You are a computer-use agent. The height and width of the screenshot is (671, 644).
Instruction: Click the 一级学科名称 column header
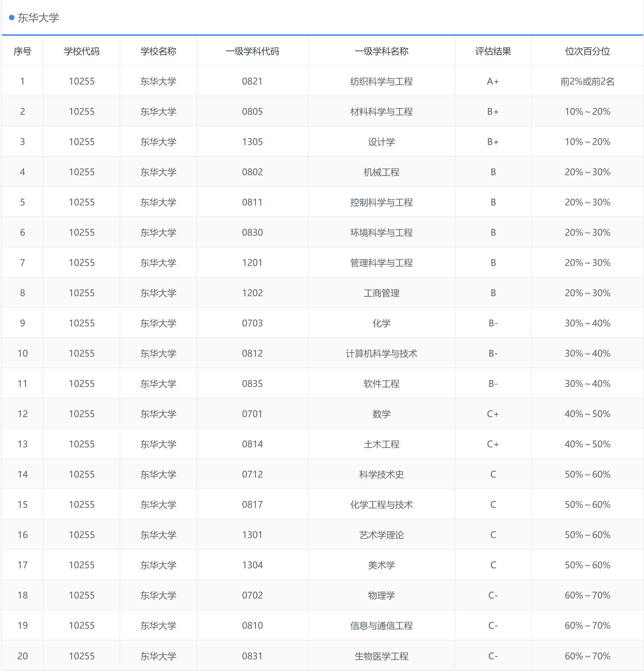coord(381,51)
